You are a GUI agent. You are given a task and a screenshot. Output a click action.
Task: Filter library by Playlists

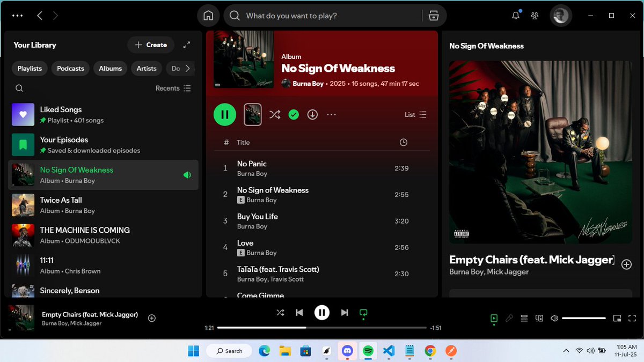pyautogui.click(x=30, y=69)
